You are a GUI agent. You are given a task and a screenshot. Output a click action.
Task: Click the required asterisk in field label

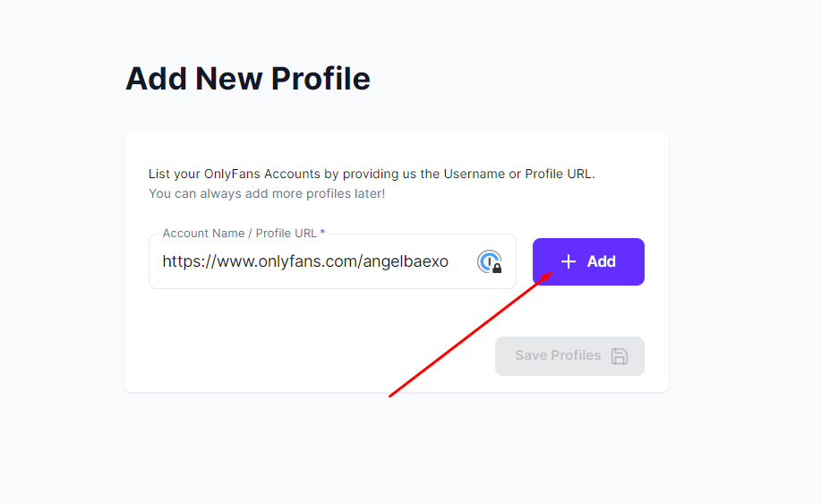[322, 233]
